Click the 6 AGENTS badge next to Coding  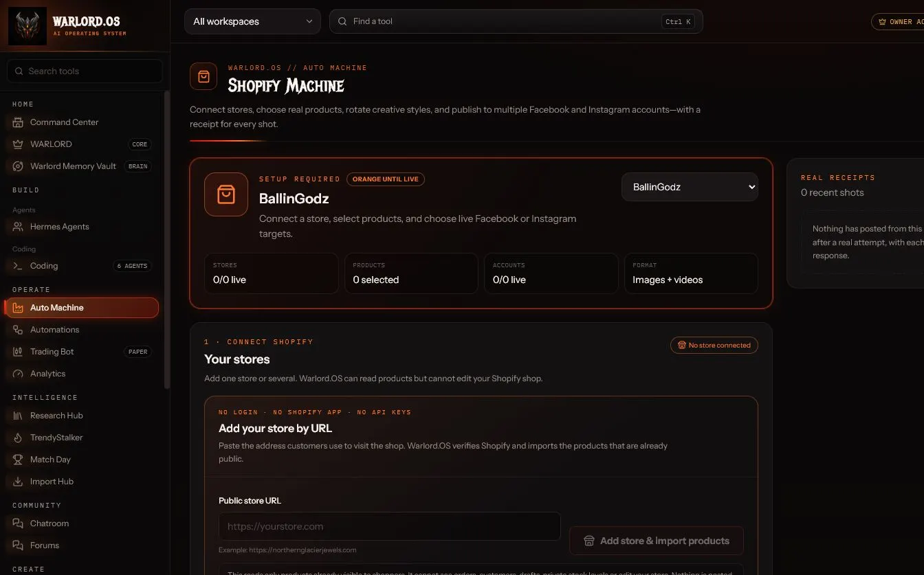pyautogui.click(x=133, y=266)
